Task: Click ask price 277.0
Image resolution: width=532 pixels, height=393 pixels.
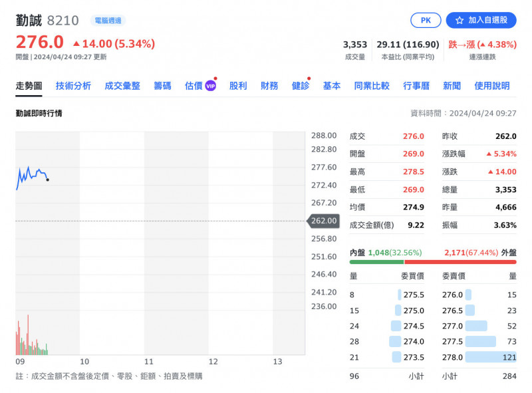Action: [x=452, y=326]
